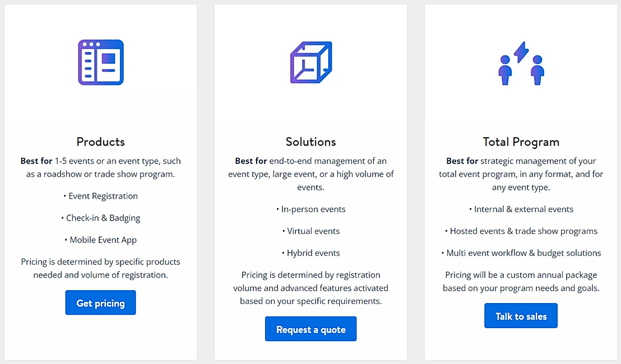Viewport: 621px width, 364px height.
Task: Select the Products heading
Action: click(100, 142)
